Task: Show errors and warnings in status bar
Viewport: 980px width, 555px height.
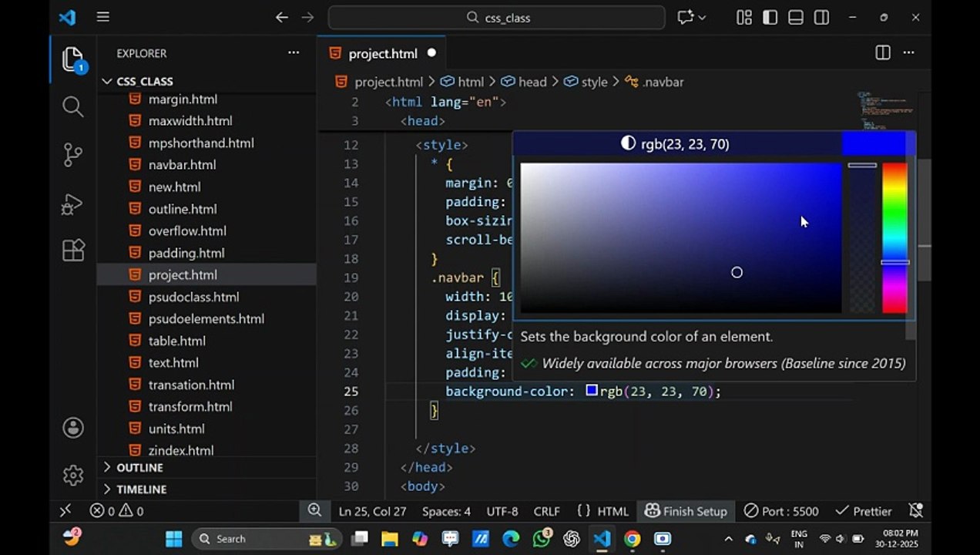Action: tap(116, 511)
